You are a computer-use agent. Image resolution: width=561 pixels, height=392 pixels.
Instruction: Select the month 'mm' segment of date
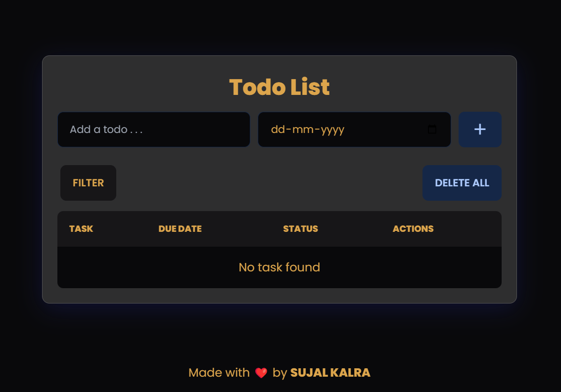click(302, 130)
